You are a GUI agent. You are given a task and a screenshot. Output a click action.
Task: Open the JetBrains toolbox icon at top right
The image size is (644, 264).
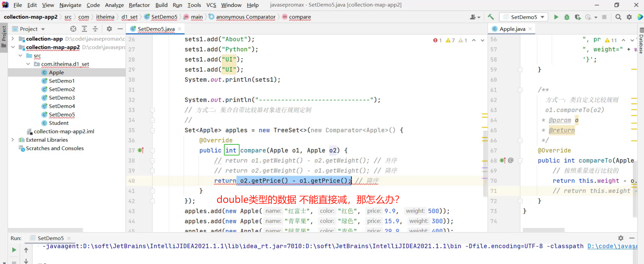point(640,17)
